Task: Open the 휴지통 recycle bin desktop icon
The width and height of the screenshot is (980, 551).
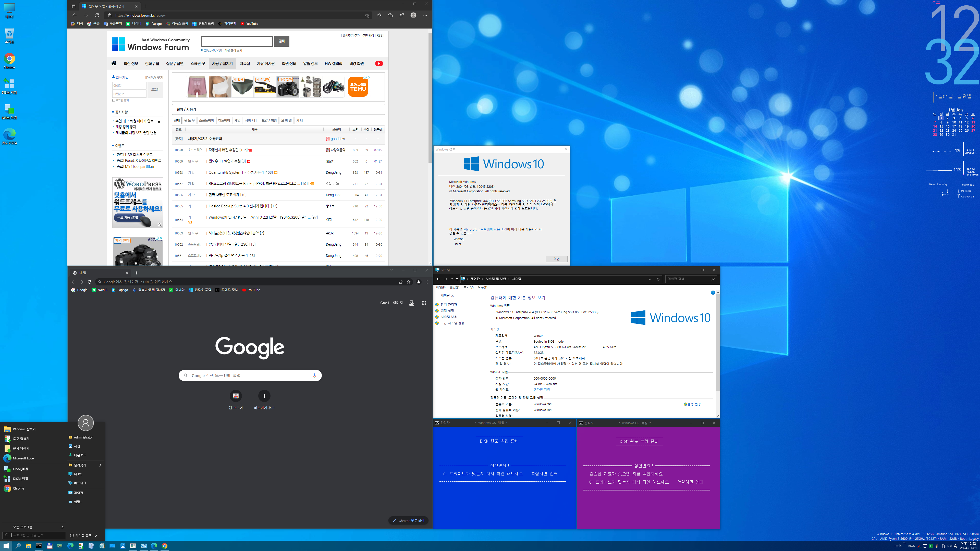Action: click(9, 36)
